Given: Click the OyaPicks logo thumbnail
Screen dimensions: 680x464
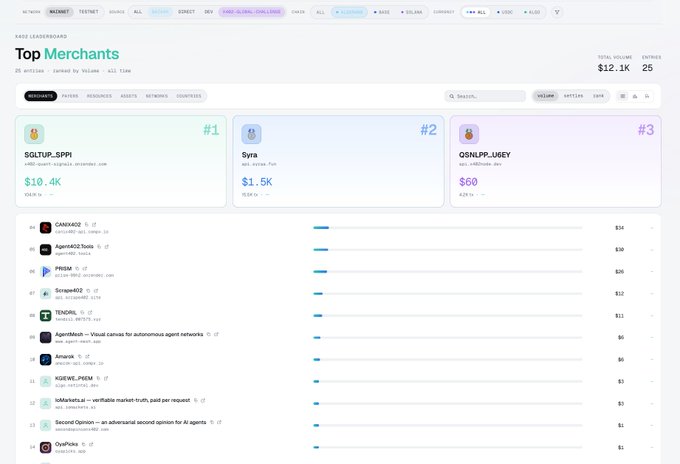Looking at the screenshot, I should tap(46, 447).
